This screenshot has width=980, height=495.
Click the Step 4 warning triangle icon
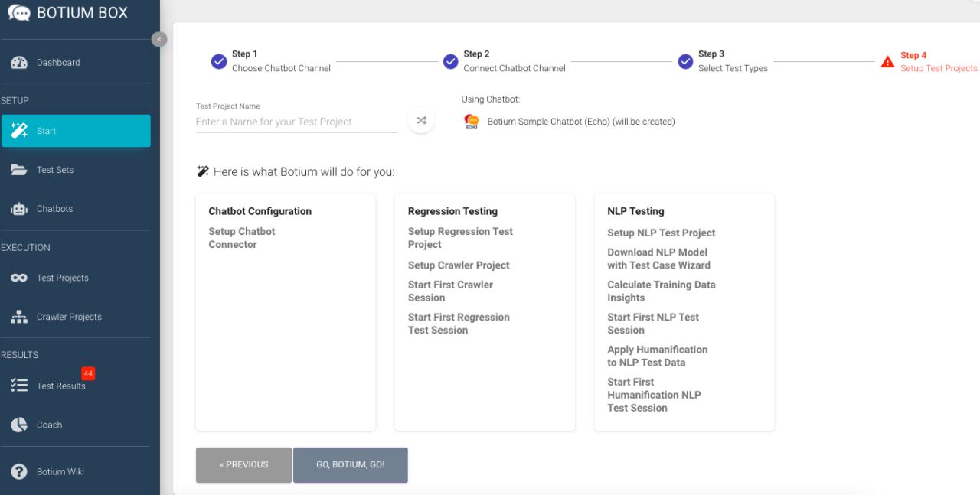coord(887,61)
